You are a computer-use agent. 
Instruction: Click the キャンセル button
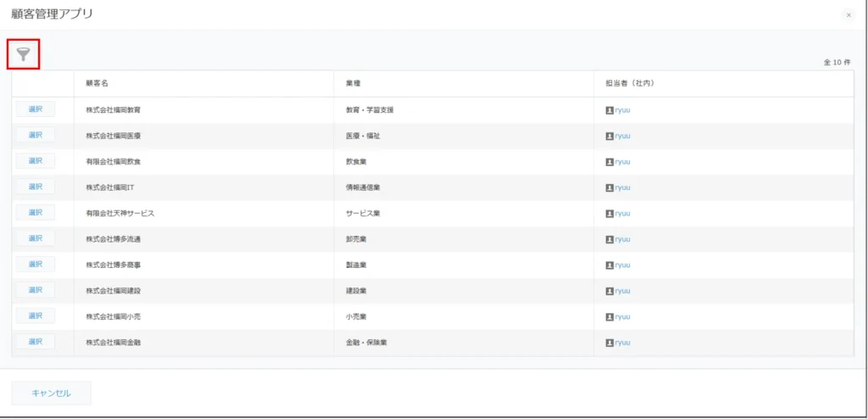click(51, 394)
